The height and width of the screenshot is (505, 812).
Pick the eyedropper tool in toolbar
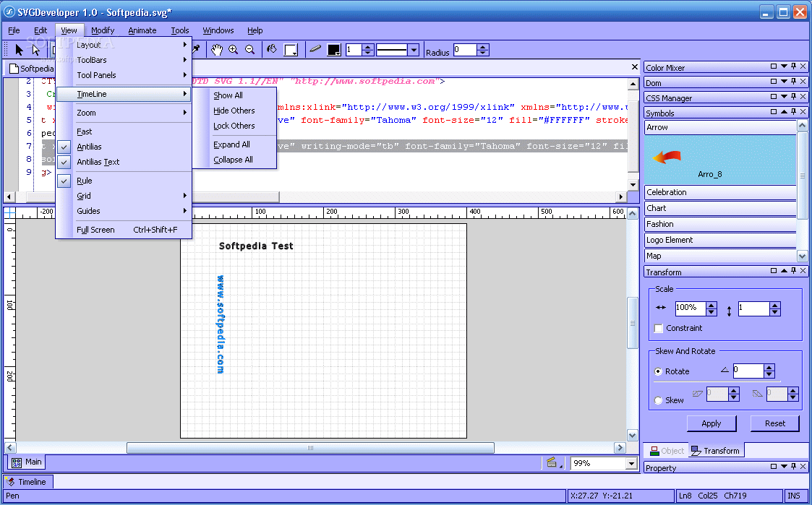(196, 49)
